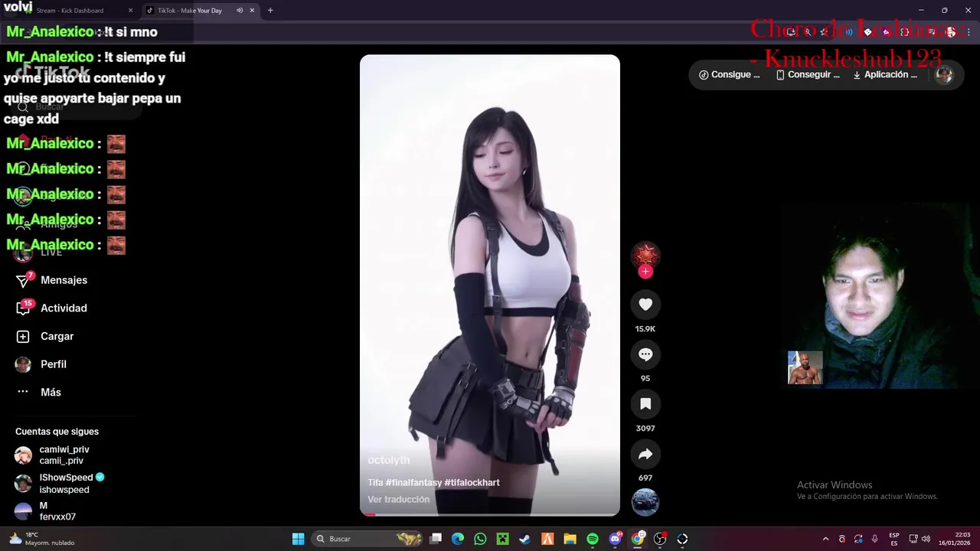Open Microsoft Edge from taskbar
This screenshot has width=980, height=551.
coord(458,539)
